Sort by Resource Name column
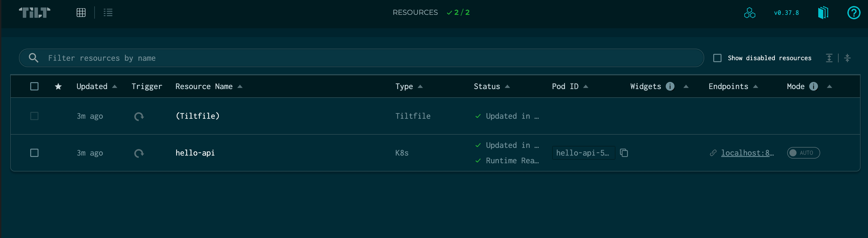The width and height of the screenshot is (868, 238). (209, 87)
